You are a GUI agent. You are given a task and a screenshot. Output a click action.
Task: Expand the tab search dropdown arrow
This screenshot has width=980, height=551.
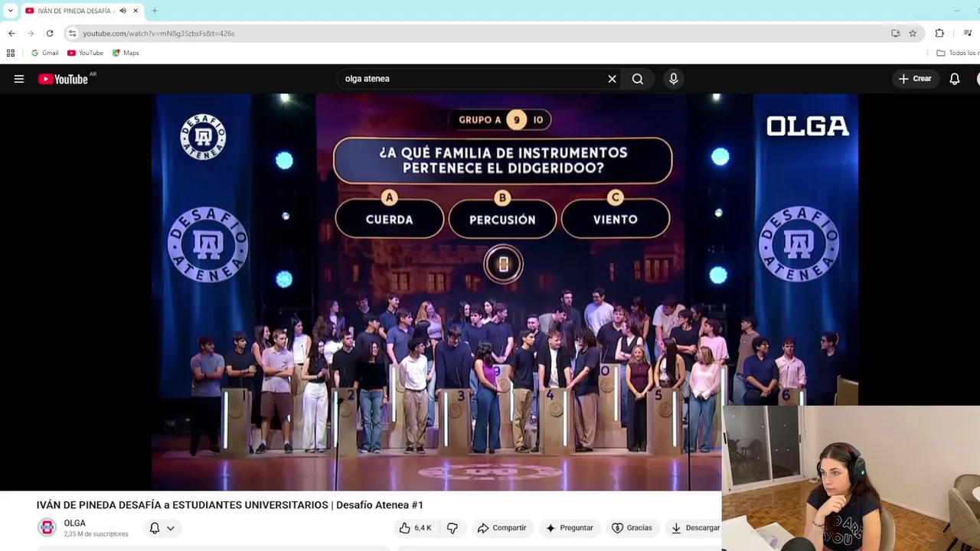(10, 11)
